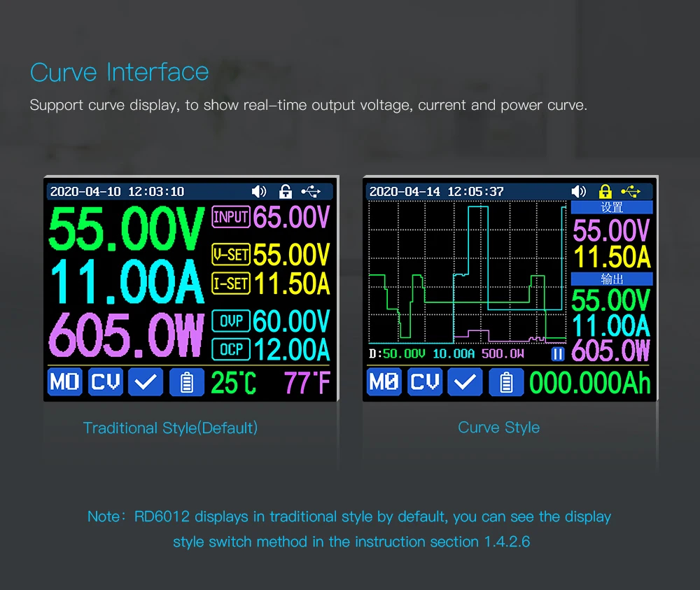Click the speaker icon on left display

260,191
